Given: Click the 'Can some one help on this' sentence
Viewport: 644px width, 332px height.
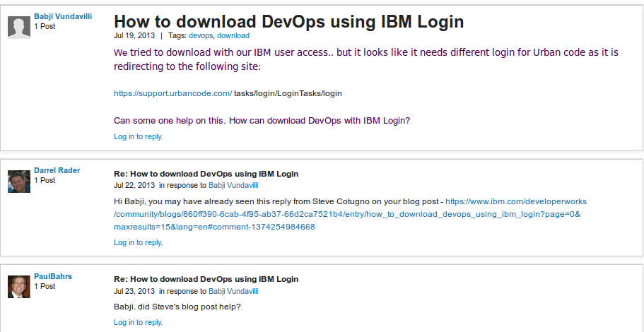Looking at the screenshot, I should (x=262, y=121).
